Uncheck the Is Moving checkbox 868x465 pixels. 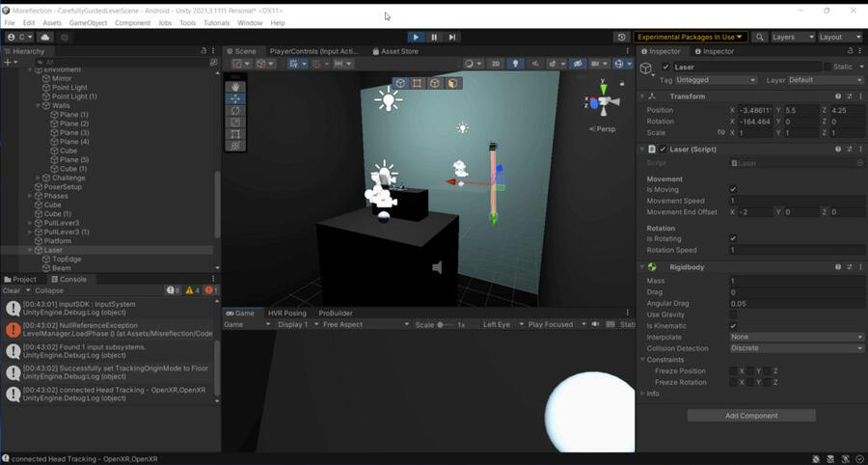click(733, 190)
